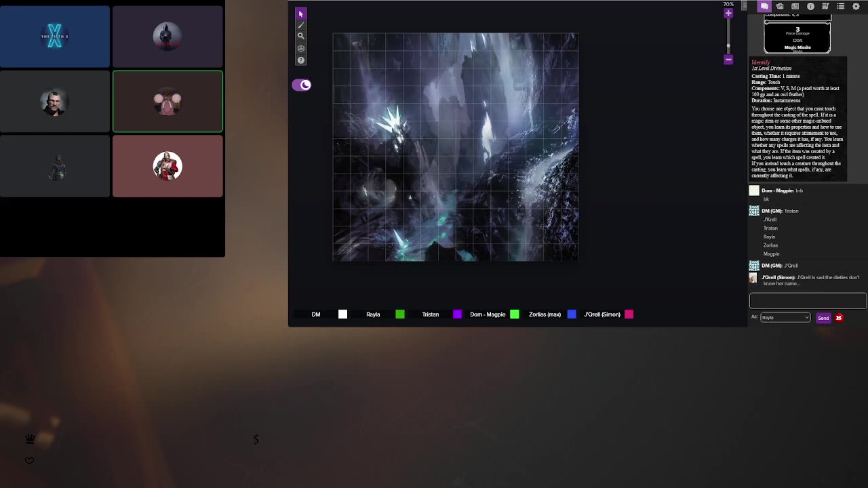Click the crown icon at lower left
The height and width of the screenshot is (488, 868).
[x=30, y=439]
